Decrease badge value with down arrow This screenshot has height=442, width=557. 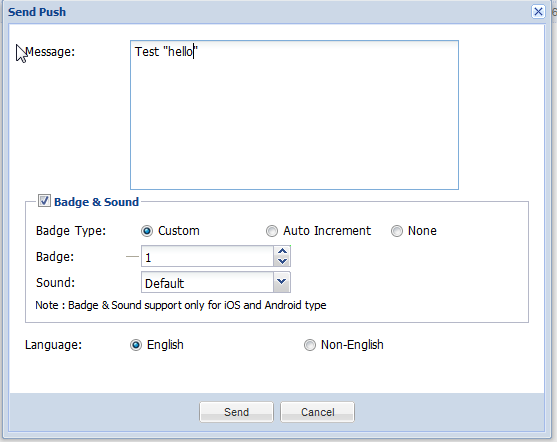(x=282, y=261)
